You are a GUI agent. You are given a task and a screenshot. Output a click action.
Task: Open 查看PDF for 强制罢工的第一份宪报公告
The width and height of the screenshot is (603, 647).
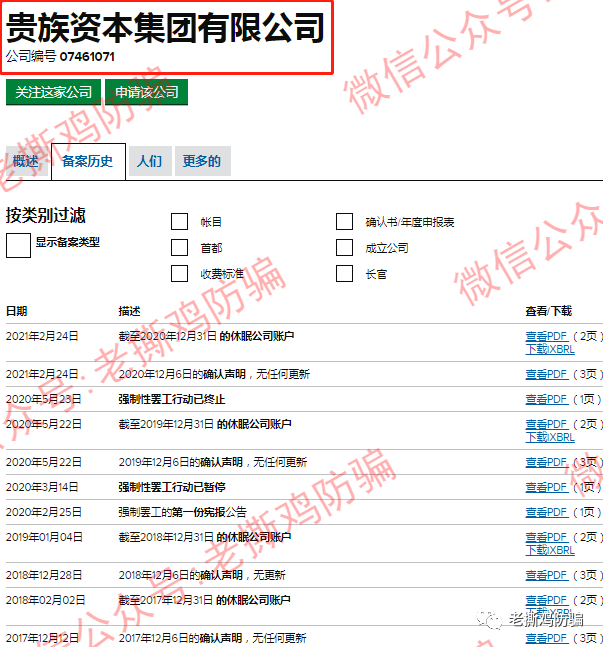[x=547, y=512]
